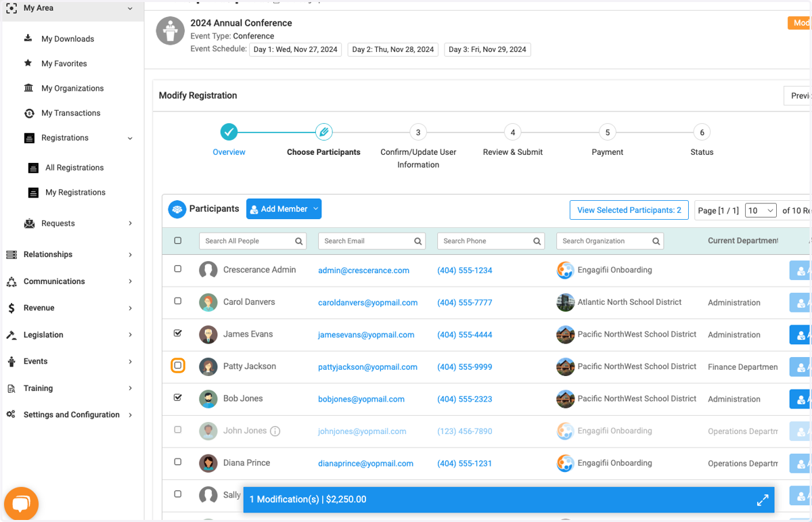Focus the Search Organization field
812x522 pixels.
click(610, 241)
